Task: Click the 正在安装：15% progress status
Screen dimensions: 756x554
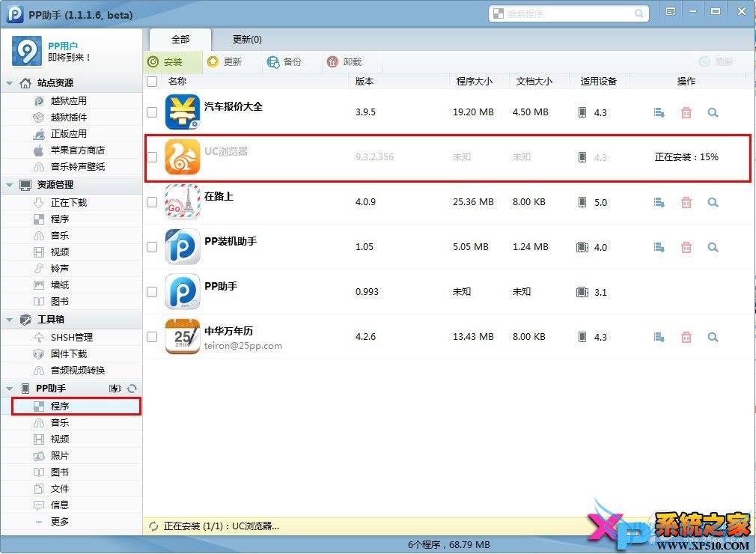Action: 686,157
